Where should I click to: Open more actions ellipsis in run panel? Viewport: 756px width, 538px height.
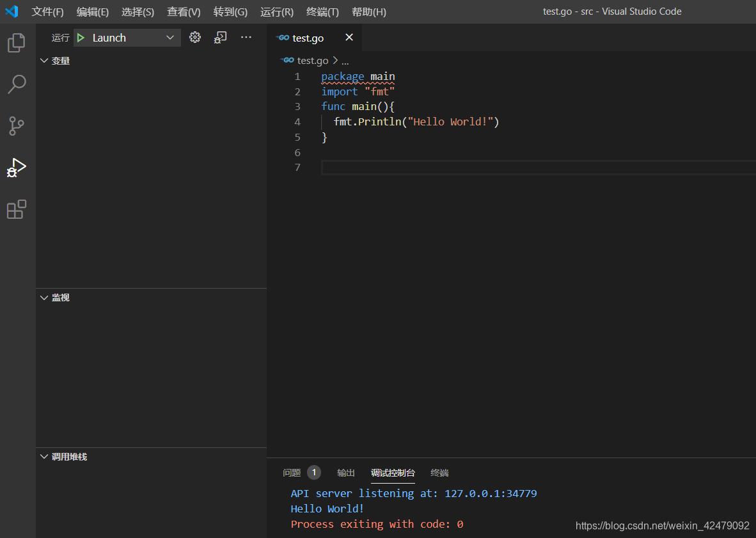pos(246,37)
